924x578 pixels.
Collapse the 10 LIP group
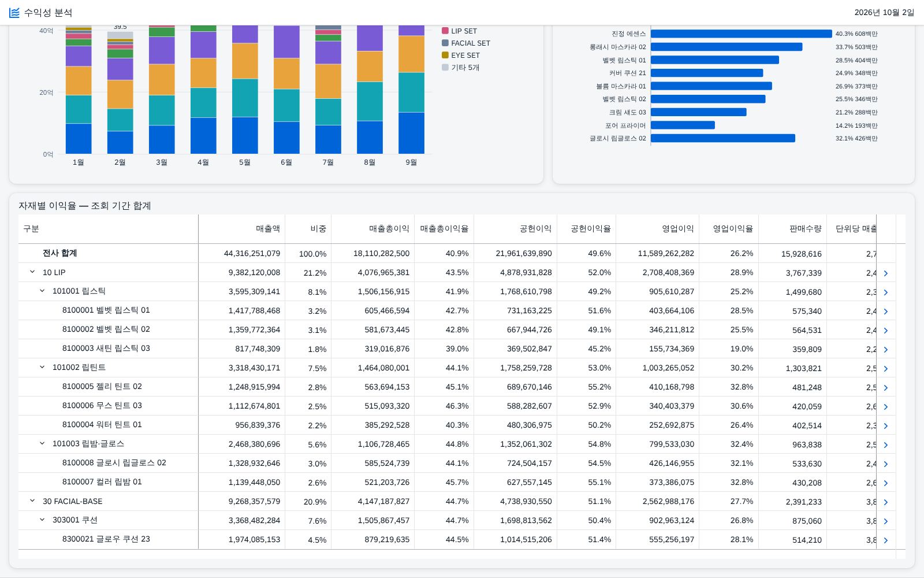point(32,272)
